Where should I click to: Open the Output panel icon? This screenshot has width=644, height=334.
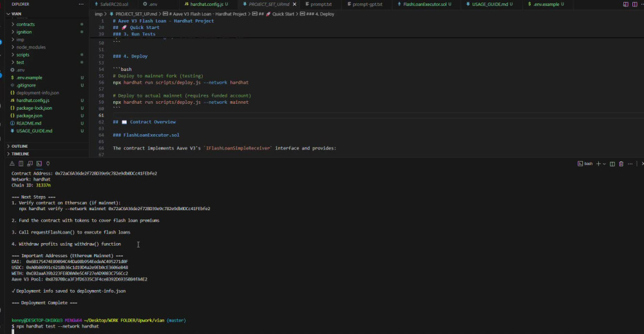click(x=21, y=163)
